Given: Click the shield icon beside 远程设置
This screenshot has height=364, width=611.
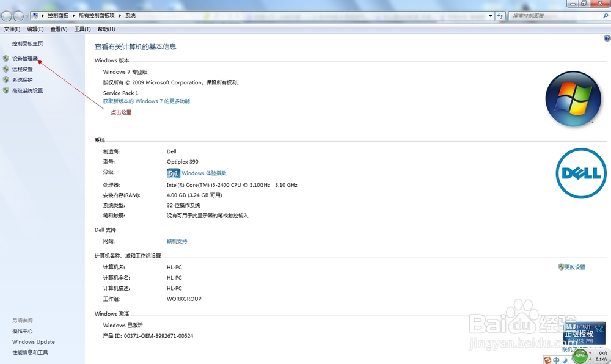Looking at the screenshot, I should pyautogui.click(x=6, y=69).
